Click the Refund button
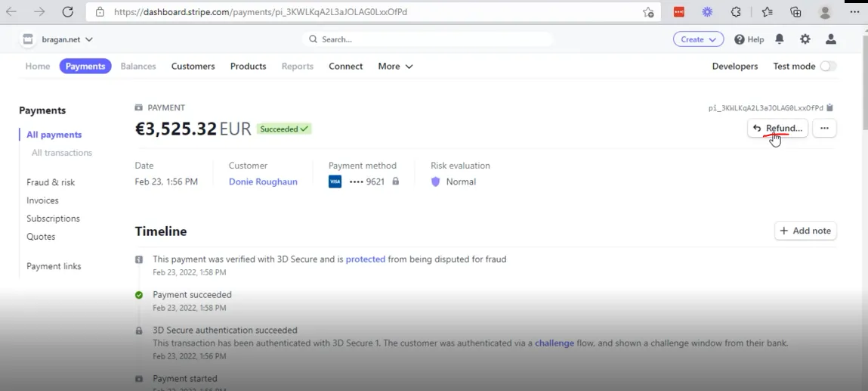 (778, 128)
